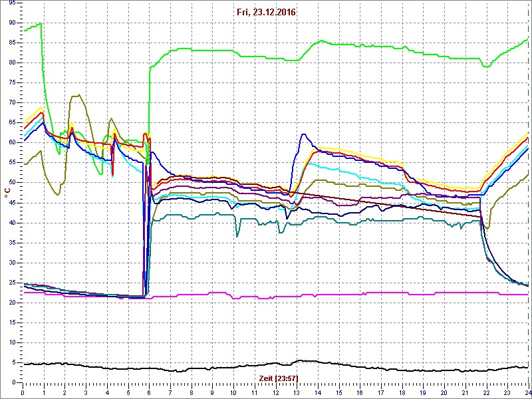Screen dimensions: 532x399
Task: Click the vertical axis value 80
Action: click(12, 63)
